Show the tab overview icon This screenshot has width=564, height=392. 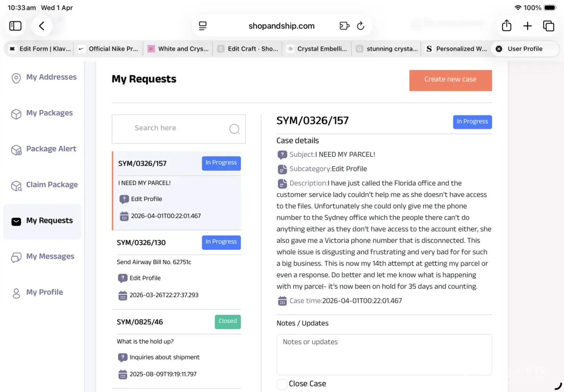tap(548, 26)
